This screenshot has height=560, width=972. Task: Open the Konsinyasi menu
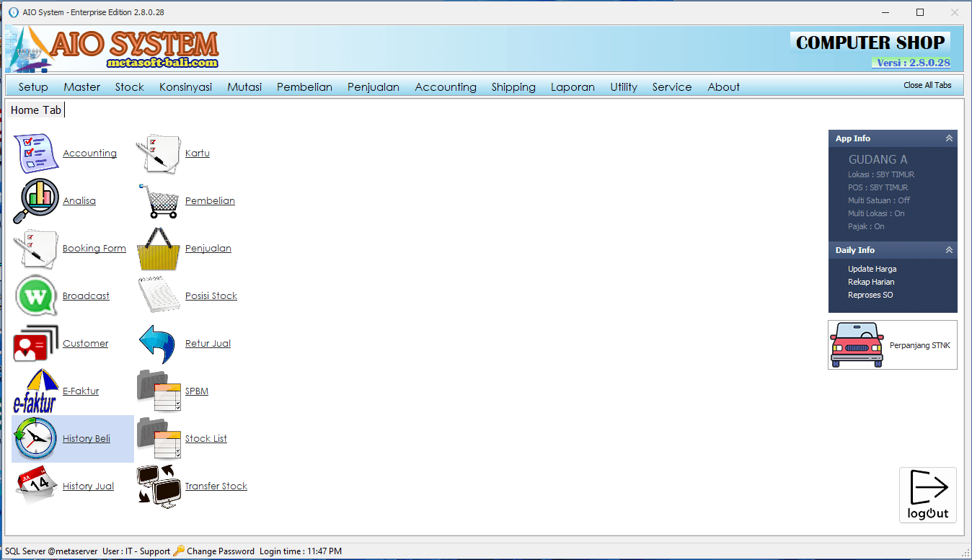[186, 86]
